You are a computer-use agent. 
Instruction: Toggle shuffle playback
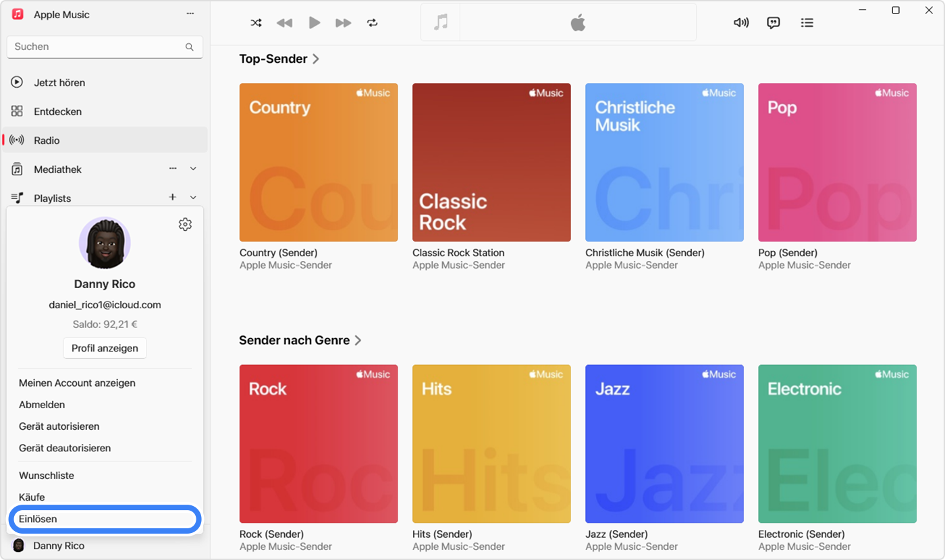[256, 23]
